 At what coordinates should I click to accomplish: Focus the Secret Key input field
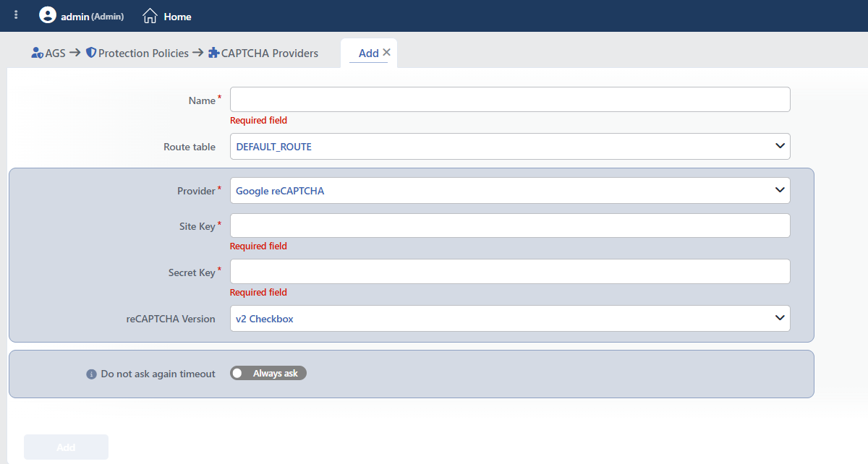coord(510,272)
